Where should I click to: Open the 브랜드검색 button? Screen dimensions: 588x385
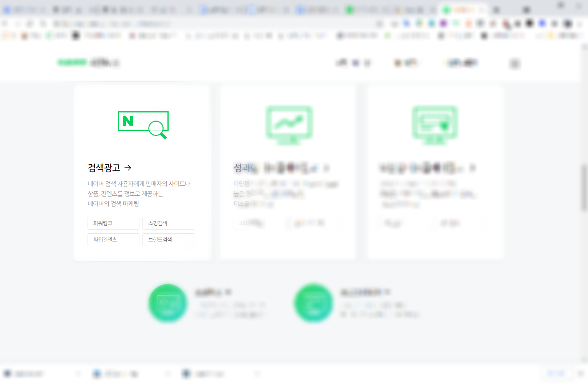coord(168,240)
